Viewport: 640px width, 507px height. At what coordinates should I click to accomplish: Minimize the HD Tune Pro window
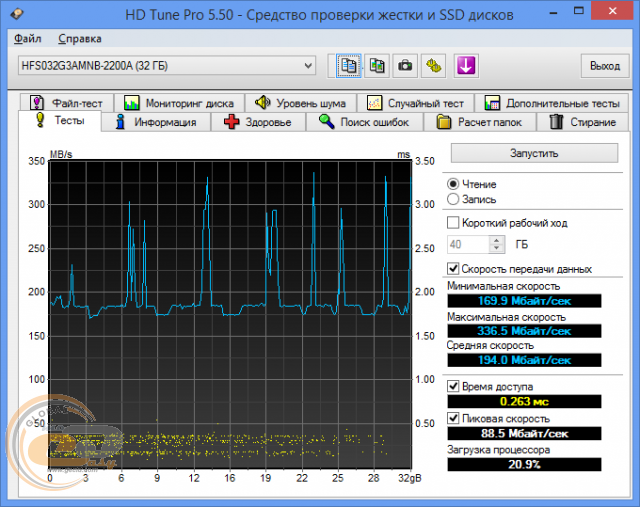tap(553, 12)
